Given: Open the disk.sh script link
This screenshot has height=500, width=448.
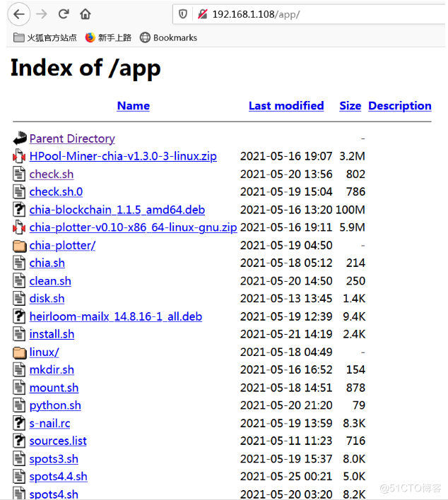Looking at the screenshot, I should click(x=47, y=299).
